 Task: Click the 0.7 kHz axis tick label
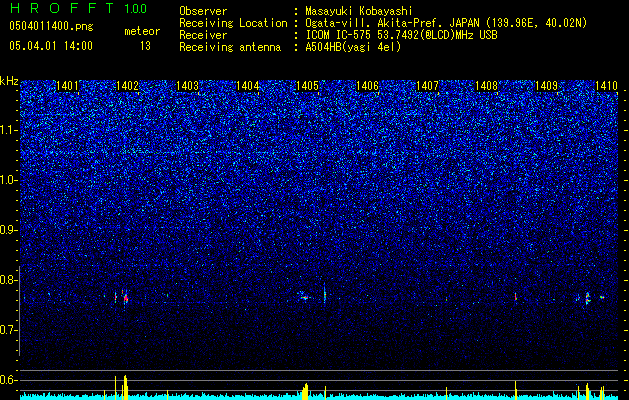9,330
